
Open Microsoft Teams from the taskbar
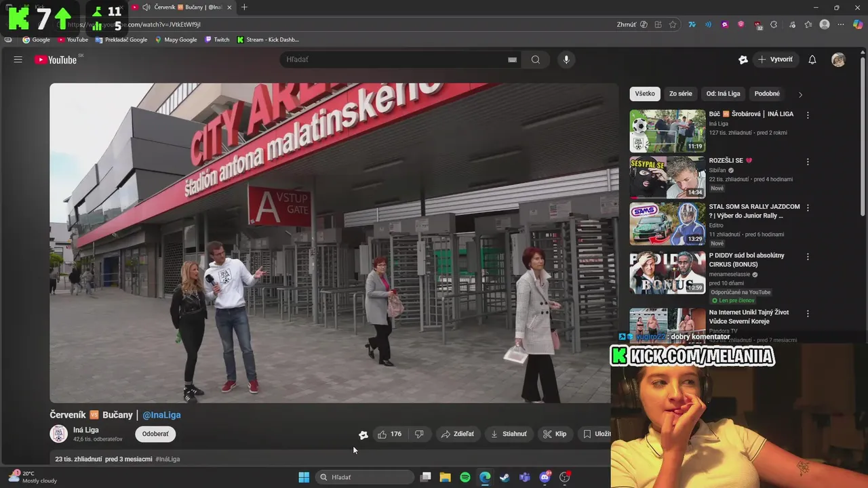coord(524,477)
